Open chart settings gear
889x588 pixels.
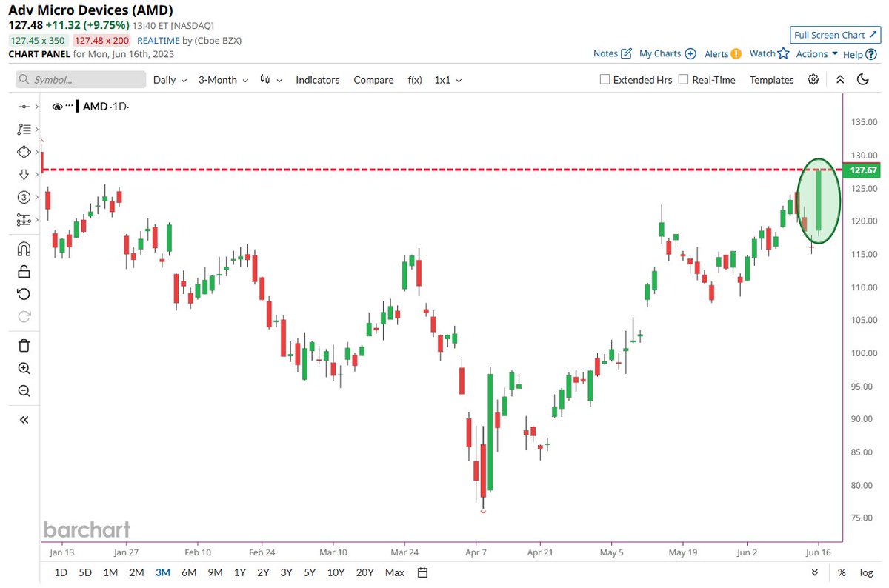pos(813,80)
